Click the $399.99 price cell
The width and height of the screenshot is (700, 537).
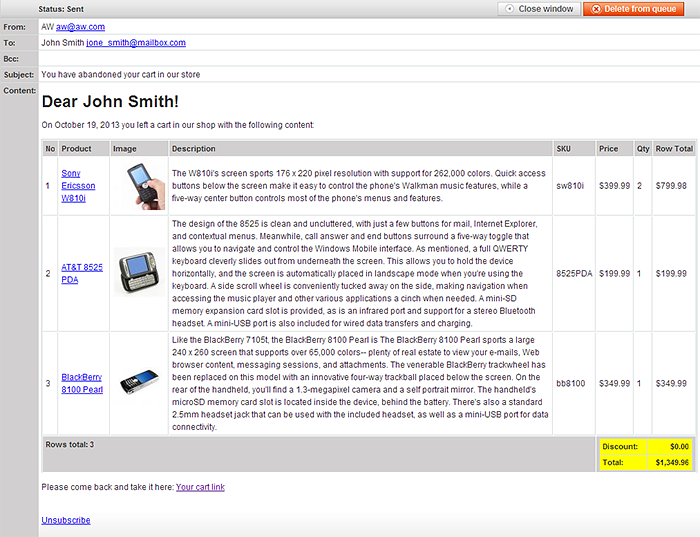pyautogui.click(x=614, y=186)
